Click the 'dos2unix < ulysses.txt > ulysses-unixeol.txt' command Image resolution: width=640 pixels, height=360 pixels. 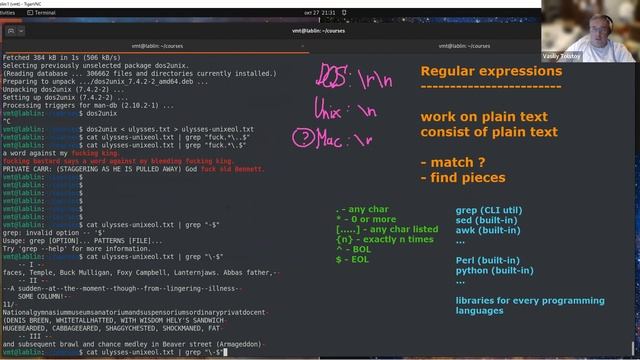pos(170,129)
